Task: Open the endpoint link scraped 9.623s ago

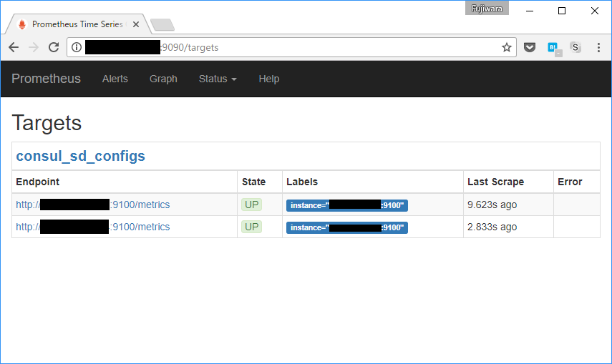Action: pos(93,205)
